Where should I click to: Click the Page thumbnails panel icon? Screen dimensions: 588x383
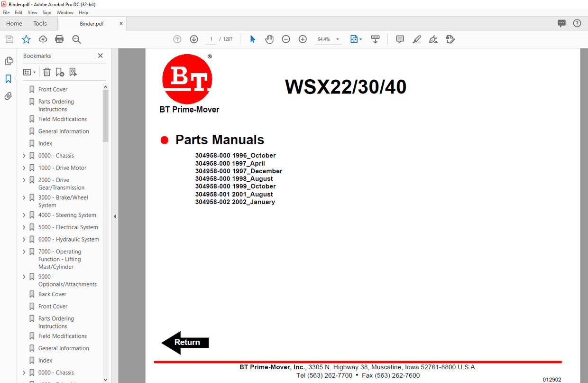[8, 61]
